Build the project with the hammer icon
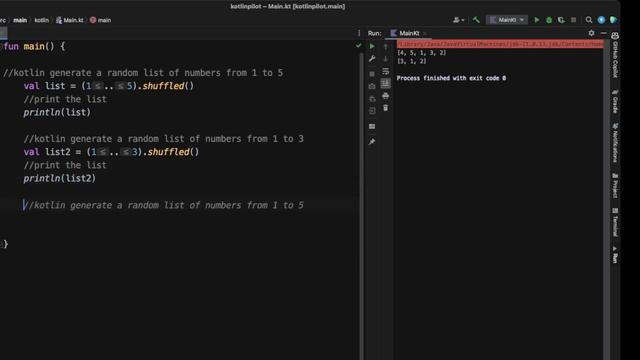This screenshot has height=360, width=640. [x=476, y=20]
